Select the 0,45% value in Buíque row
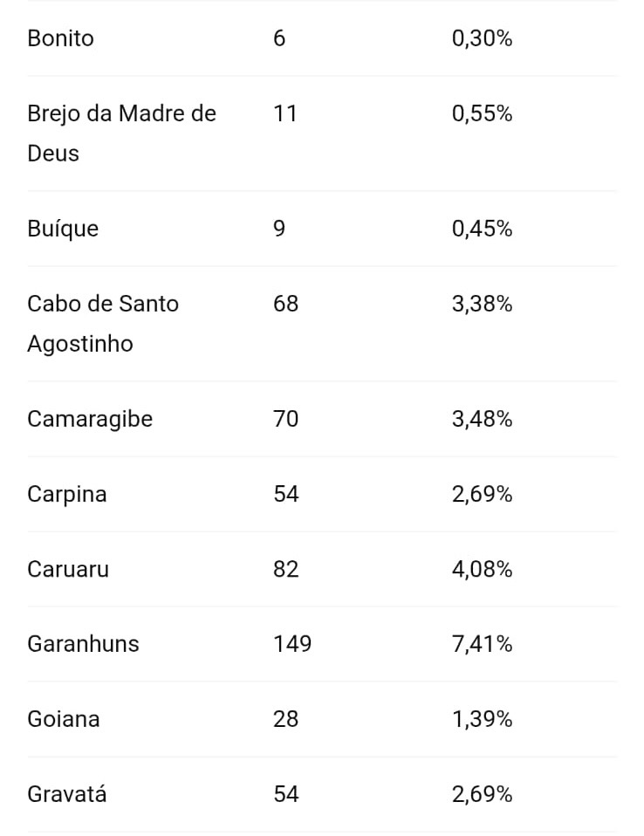Image resolution: width=644 pixels, height=836 pixels. [x=482, y=229]
